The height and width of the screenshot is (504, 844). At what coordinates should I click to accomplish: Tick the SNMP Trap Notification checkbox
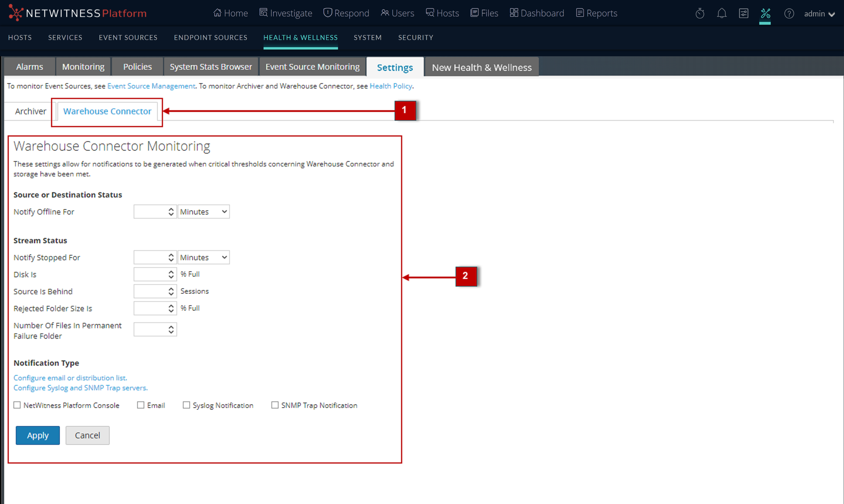[275, 405]
